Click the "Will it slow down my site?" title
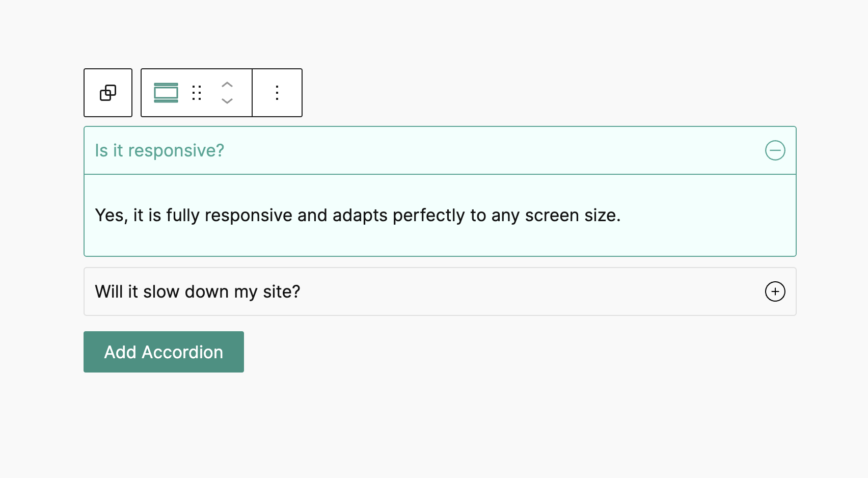Screen dimensions: 868x478 pos(198,291)
